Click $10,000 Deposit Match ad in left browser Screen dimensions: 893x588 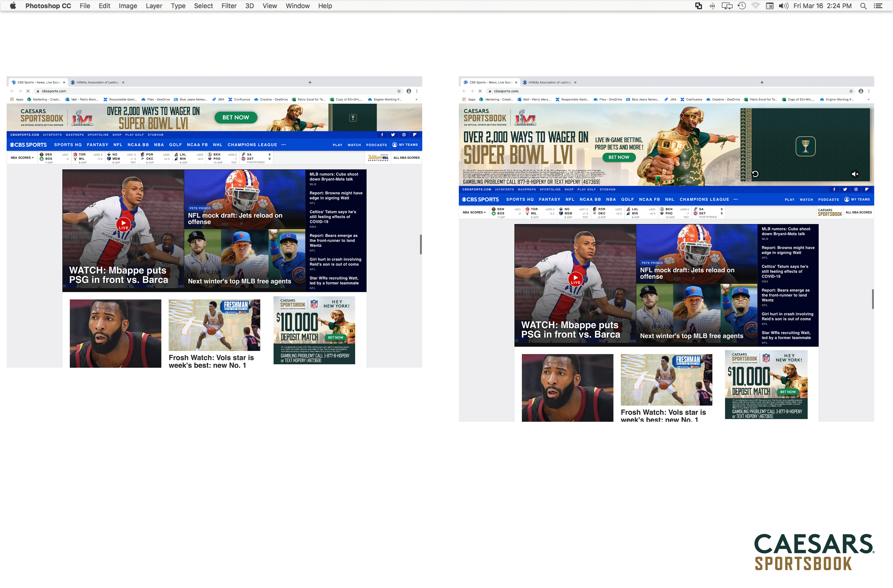coord(314,330)
